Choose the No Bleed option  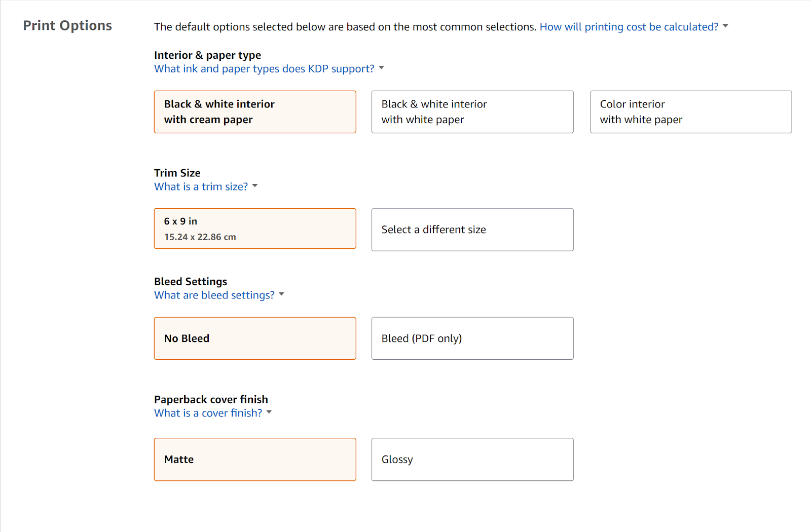coord(255,338)
